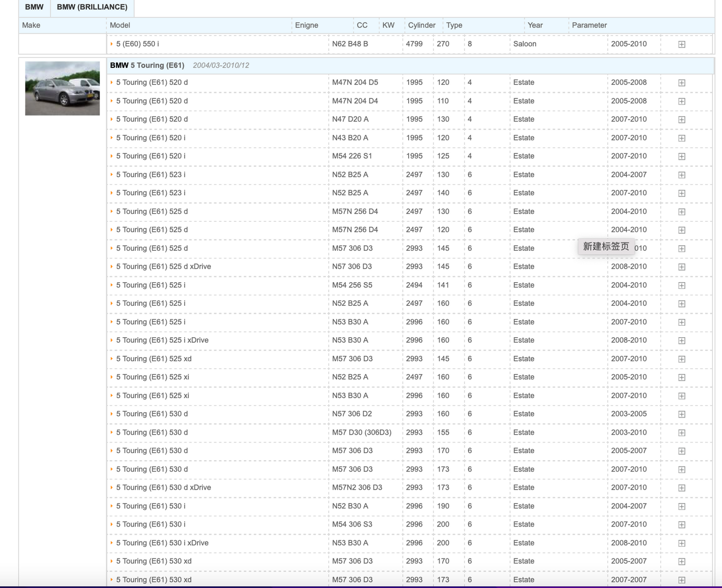Click plus icon on 525 i xDrive row
This screenshot has width=722, height=588.
click(682, 341)
